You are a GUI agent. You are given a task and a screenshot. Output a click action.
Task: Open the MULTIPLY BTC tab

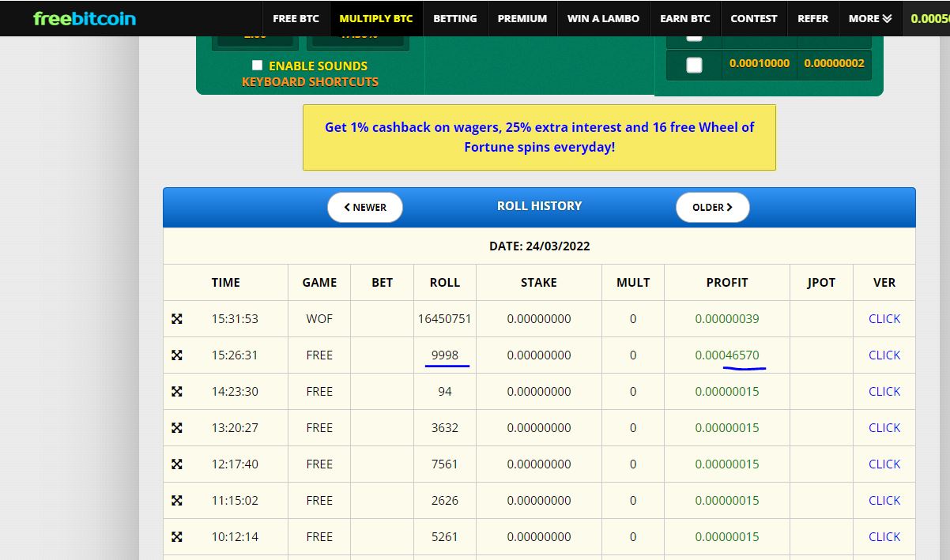tap(376, 18)
